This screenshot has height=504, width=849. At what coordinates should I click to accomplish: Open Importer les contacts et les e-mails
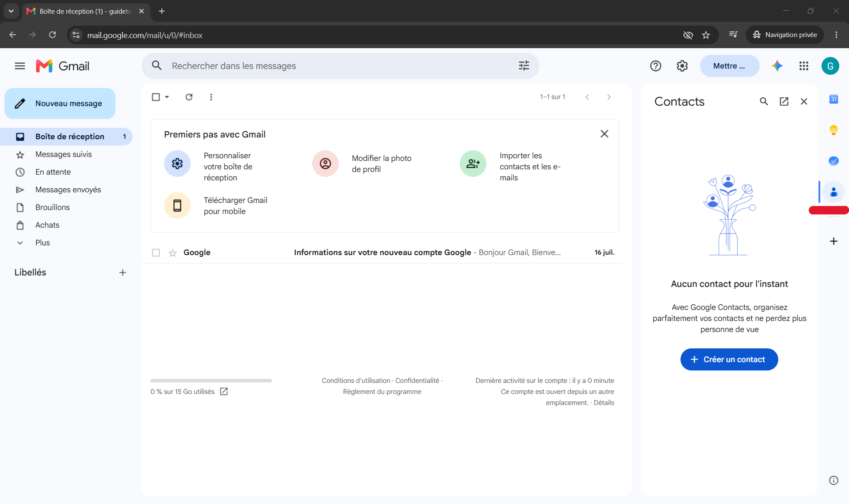tap(512, 167)
